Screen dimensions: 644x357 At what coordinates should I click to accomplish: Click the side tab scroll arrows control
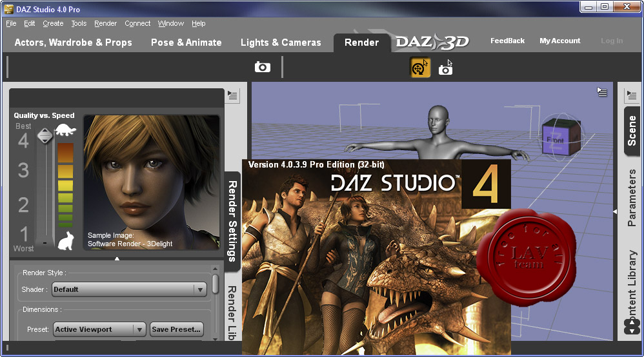[x=632, y=327]
